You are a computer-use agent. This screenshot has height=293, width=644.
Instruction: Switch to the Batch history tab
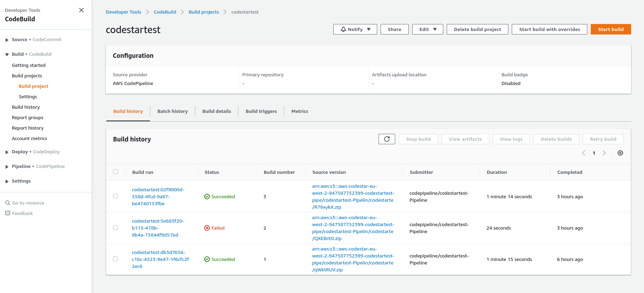pyautogui.click(x=173, y=111)
